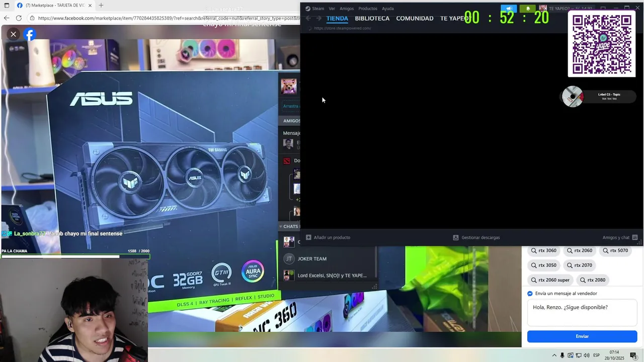
Task: Switch the ESP input language indicator
Action: [597, 355]
